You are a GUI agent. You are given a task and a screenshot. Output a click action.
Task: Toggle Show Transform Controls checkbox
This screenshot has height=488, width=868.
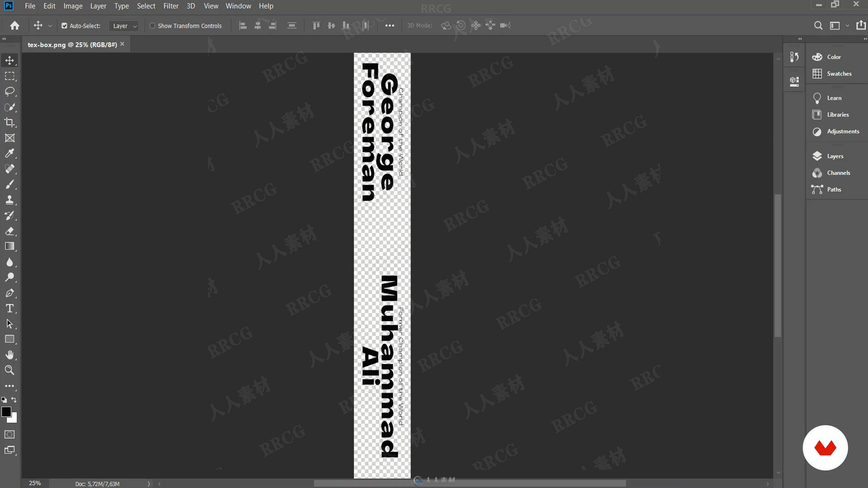tap(153, 25)
